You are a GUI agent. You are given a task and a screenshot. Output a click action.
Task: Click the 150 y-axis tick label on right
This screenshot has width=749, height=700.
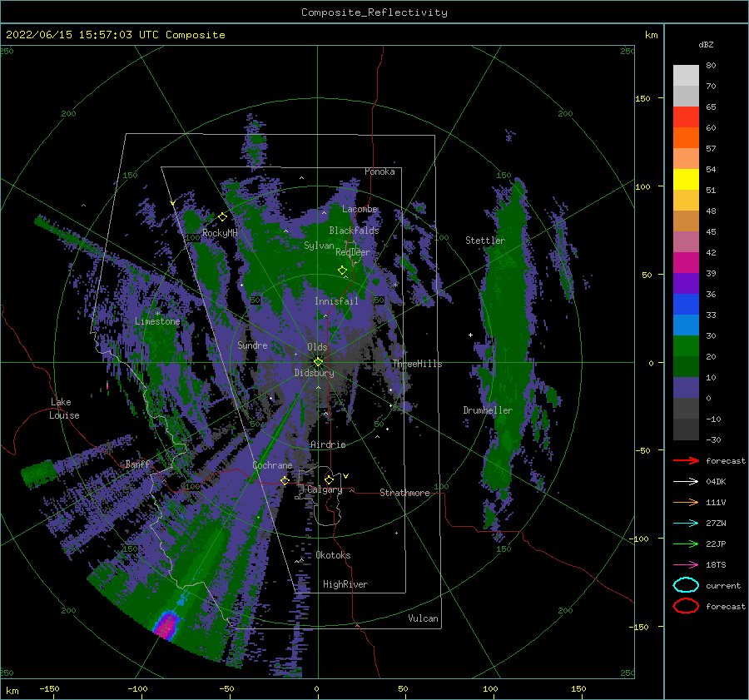point(642,98)
